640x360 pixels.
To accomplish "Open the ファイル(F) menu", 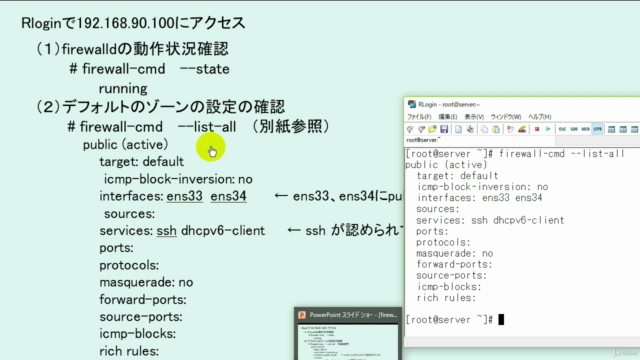I will coord(419,117).
